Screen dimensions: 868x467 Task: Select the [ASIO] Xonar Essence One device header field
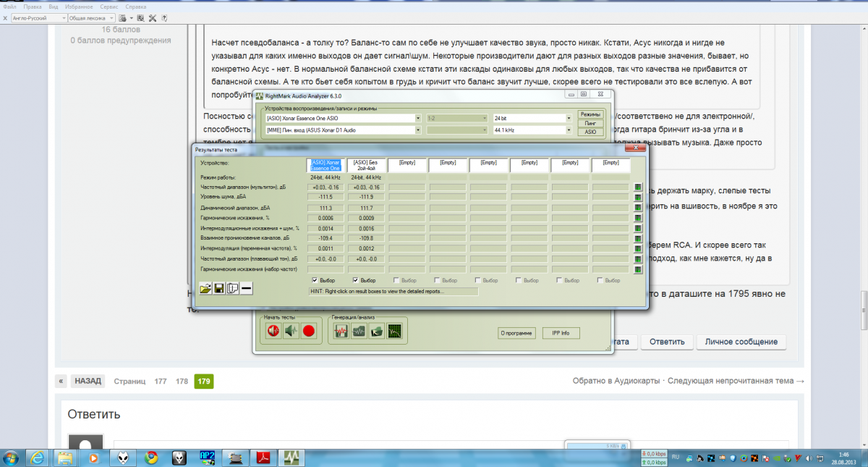325,165
